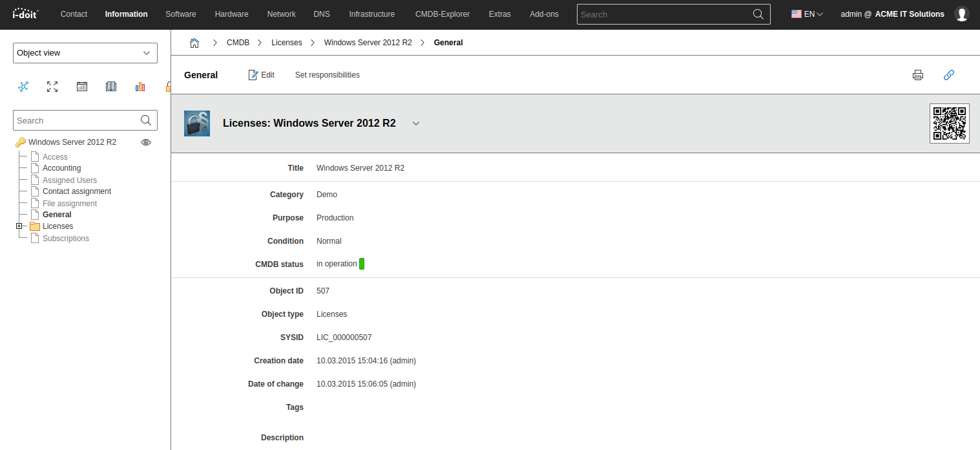
Task: Expand the Licenses tree node plus box
Action: pyautogui.click(x=19, y=226)
